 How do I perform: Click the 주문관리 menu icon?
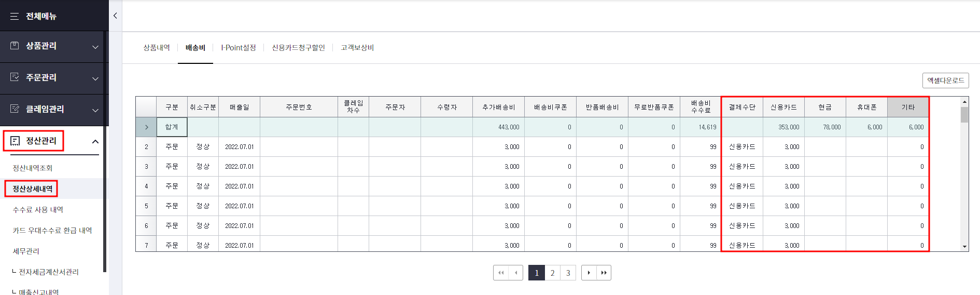click(x=15, y=77)
